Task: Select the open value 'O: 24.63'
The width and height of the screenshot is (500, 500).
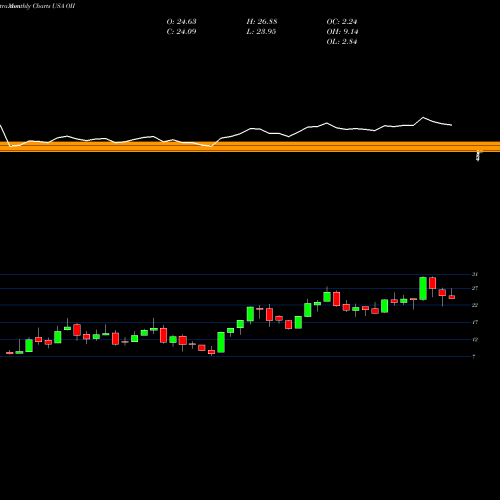Action: coord(181,22)
